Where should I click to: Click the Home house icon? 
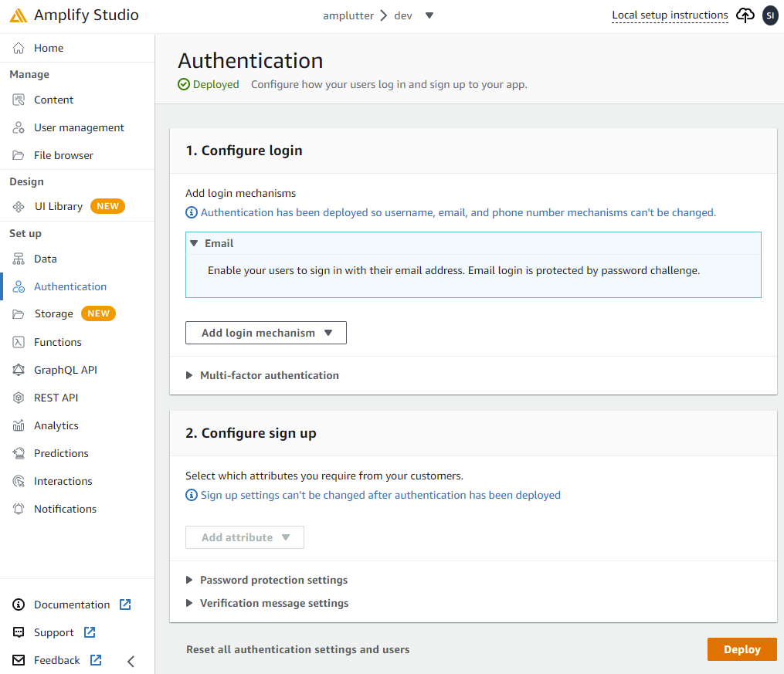19,48
